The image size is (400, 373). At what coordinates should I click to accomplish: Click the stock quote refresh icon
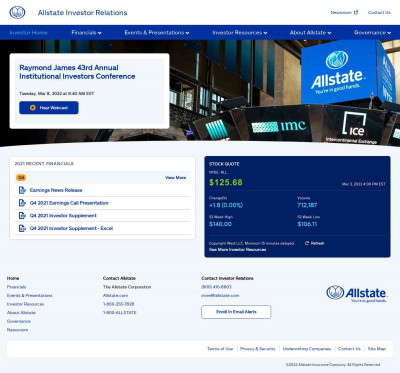(307, 243)
